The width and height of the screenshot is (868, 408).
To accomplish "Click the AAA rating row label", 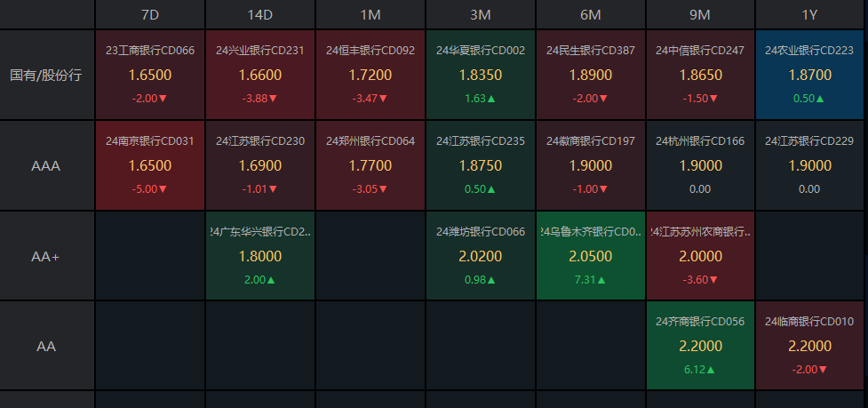I will [46, 165].
